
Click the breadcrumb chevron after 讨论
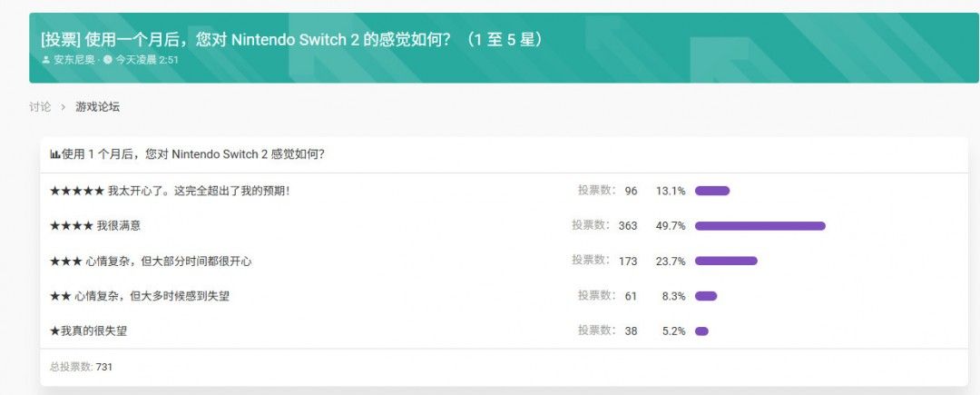[x=64, y=107]
